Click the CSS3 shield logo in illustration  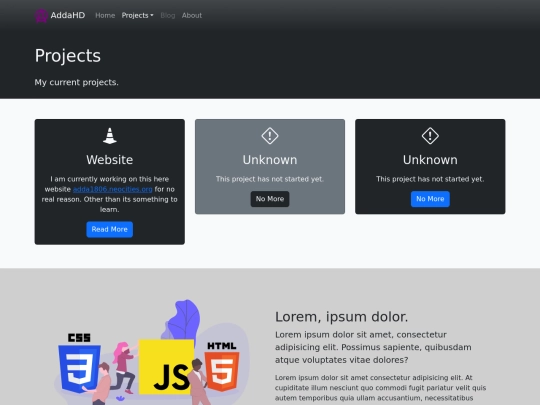[79, 368]
